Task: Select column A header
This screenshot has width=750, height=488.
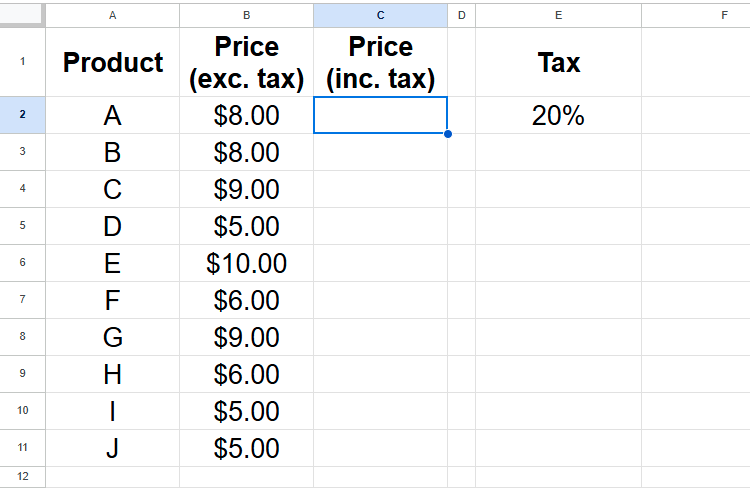Action: pos(112,15)
